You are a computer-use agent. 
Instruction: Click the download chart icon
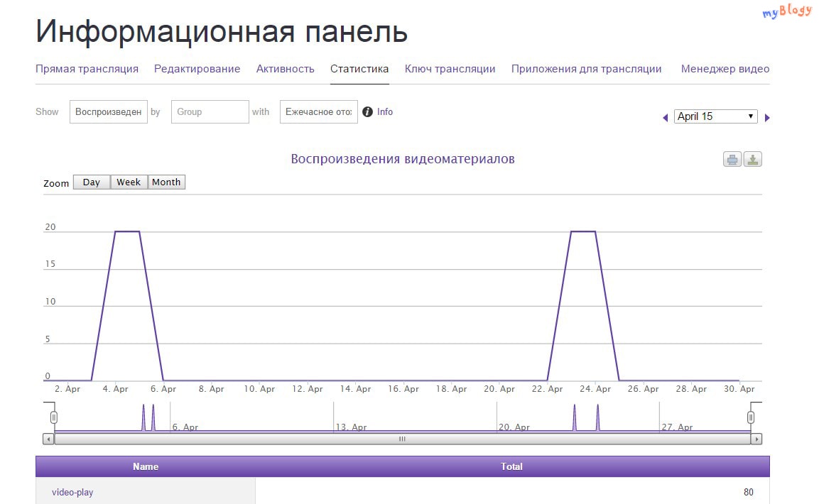point(753,160)
